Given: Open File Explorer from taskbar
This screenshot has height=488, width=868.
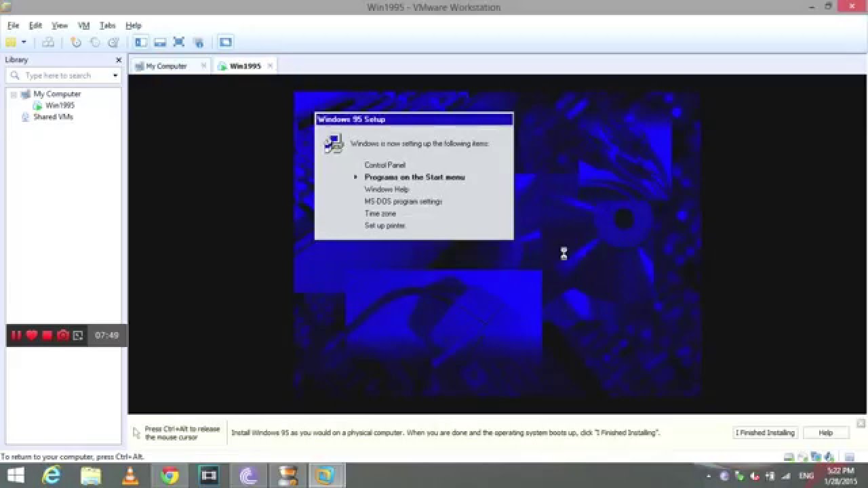Looking at the screenshot, I should tap(91, 476).
